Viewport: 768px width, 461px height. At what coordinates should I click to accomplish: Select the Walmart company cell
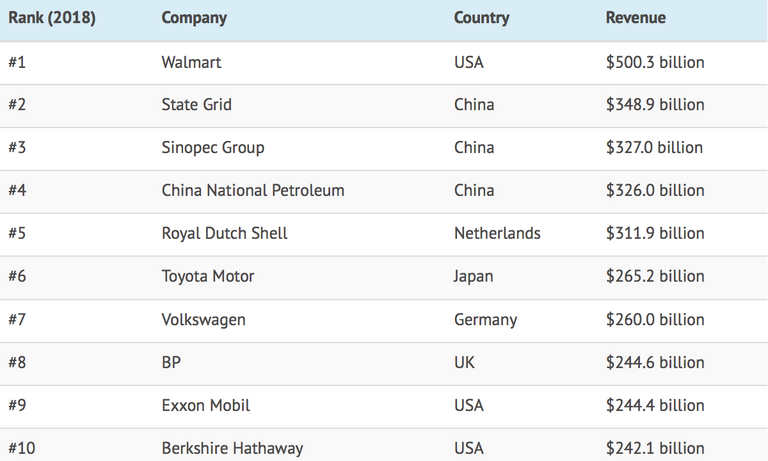click(x=191, y=62)
